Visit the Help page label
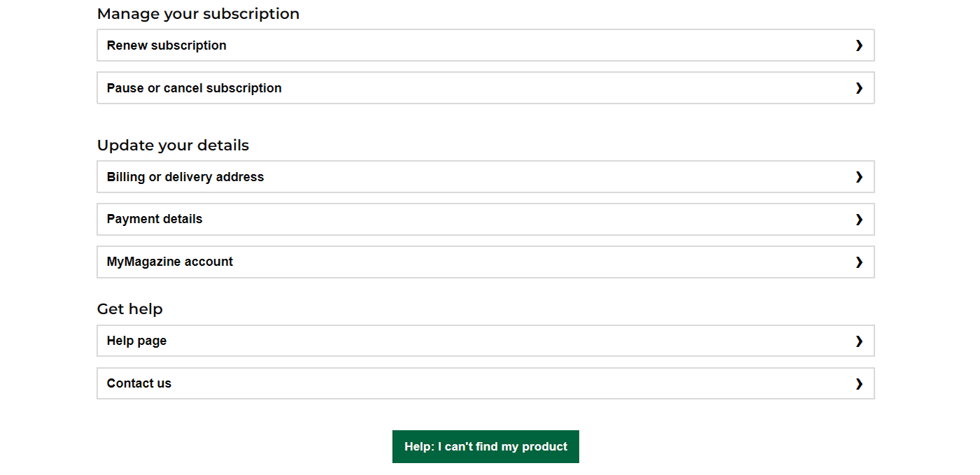The image size is (980, 475). click(136, 341)
